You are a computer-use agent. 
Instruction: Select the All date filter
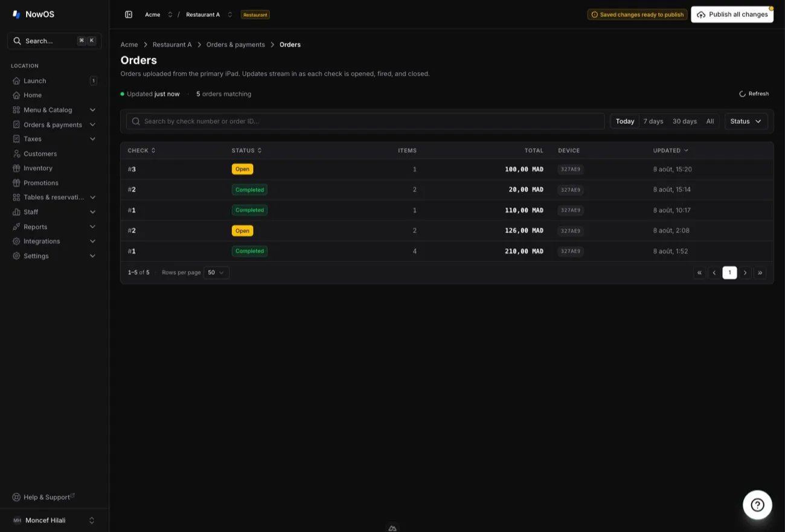[710, 121]
